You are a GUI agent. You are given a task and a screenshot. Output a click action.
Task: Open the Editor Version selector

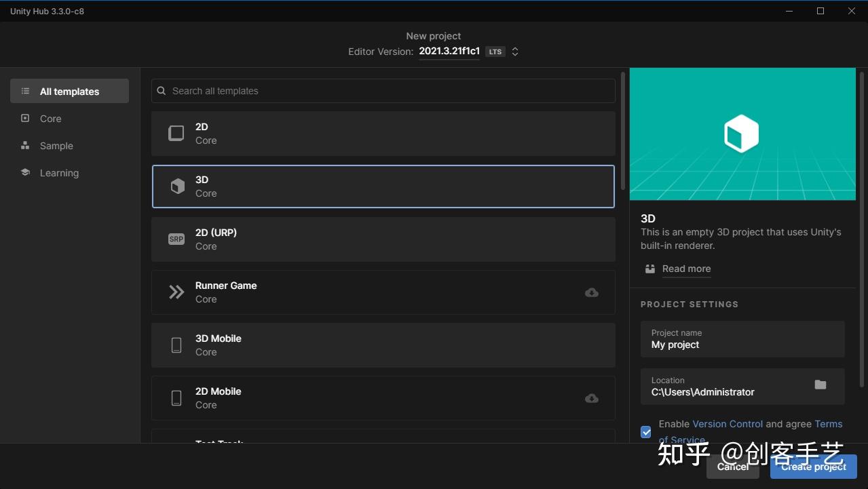[x=514, y=51]
